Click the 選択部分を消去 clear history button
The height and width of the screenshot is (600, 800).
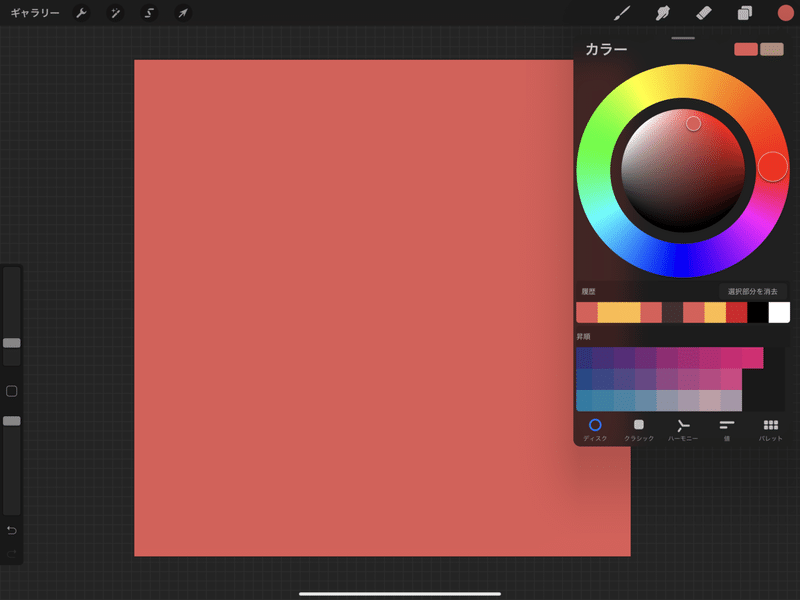(752, 291)
